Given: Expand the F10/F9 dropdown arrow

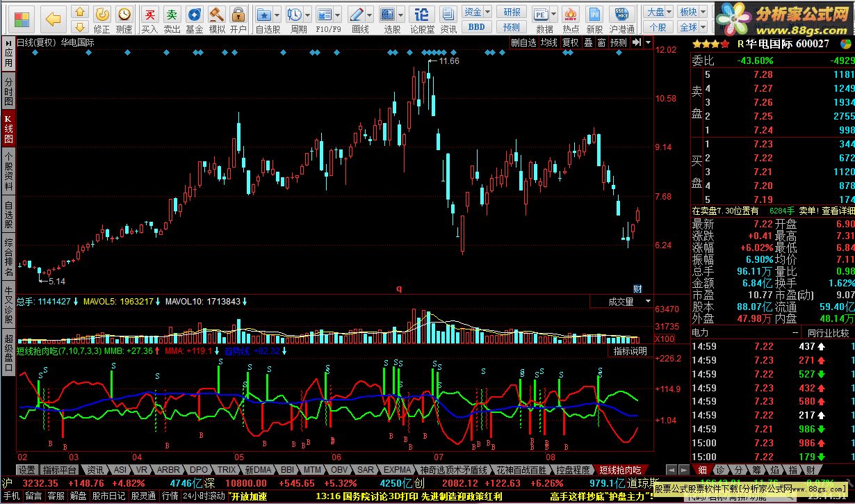Looking at the screenshot, I should 338,14.
